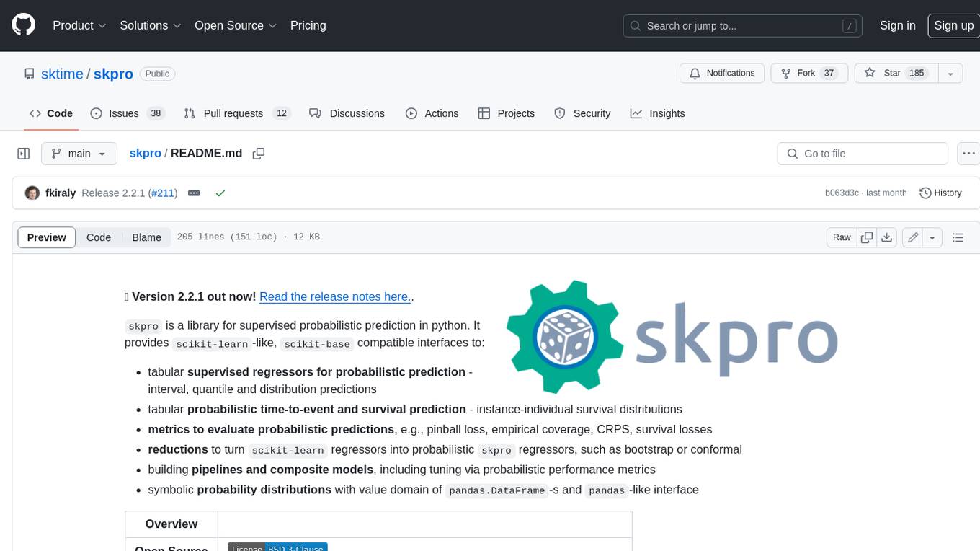The image size is (980, 551).
Task: Edit the file with pencil icon
Action: point(913,237)
